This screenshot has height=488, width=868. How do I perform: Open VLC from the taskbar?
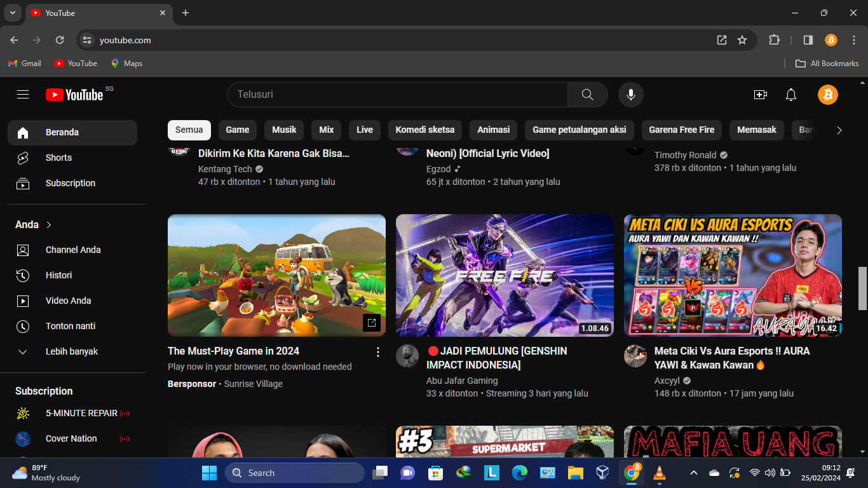(660, 473)
